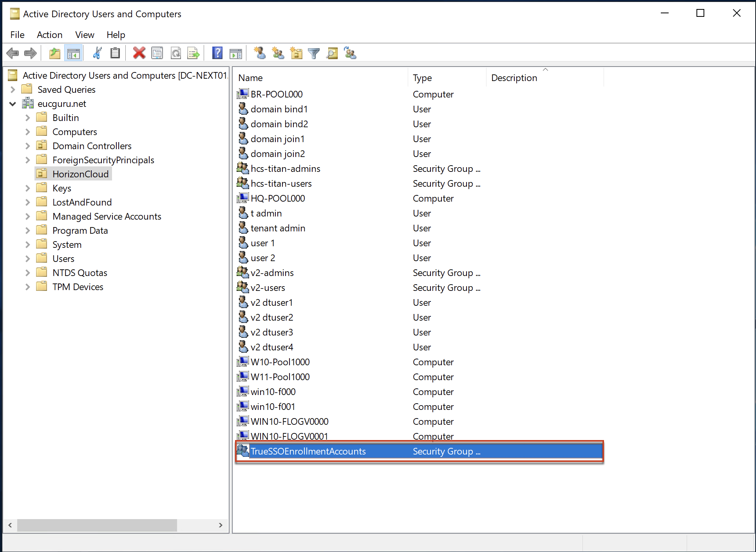This screenshot has height=552, width=756.
Task: Select the W11-Pool1000 computer
Action: coord(280,377)
